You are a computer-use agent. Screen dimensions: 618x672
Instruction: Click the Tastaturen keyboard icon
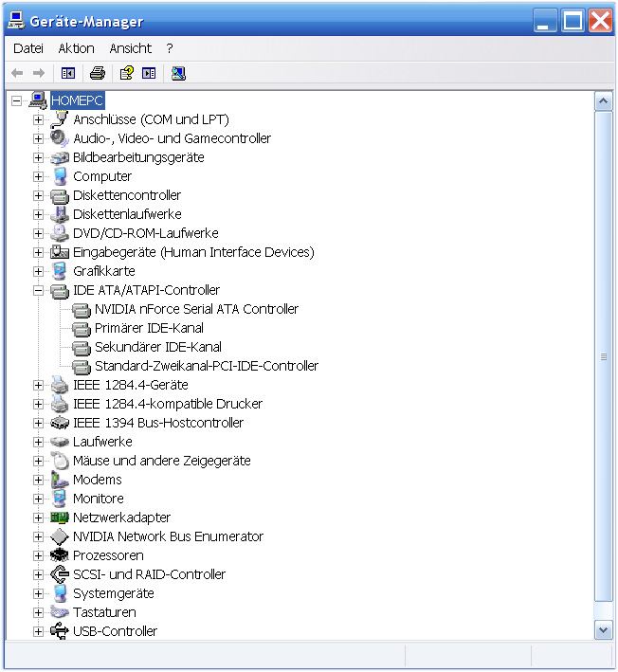click(x=59, y=612)
